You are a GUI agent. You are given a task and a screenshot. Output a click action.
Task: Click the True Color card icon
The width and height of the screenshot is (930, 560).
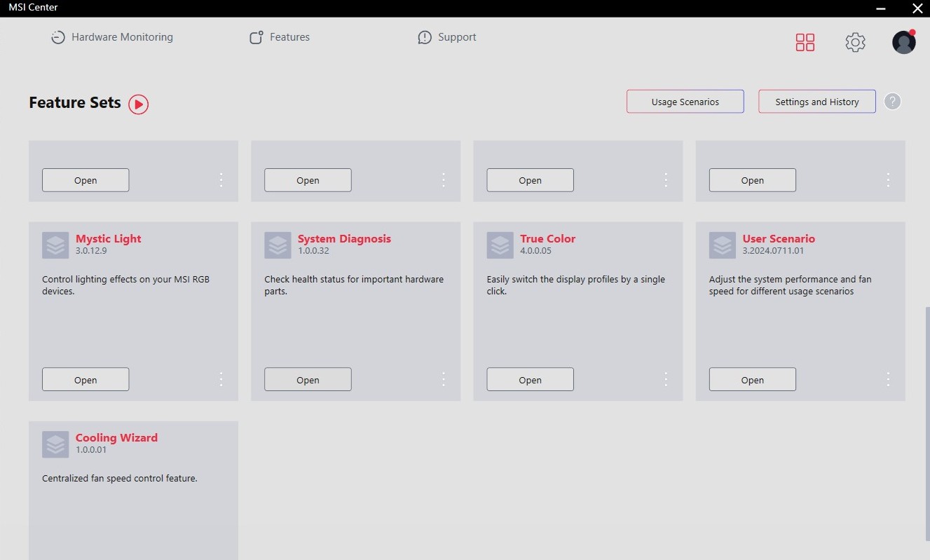500,245
